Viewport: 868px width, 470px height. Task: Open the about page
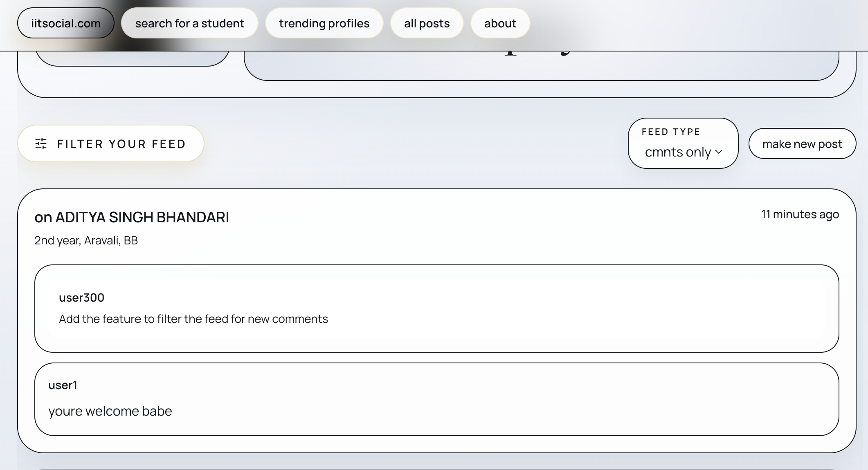(x=500, y=23)
